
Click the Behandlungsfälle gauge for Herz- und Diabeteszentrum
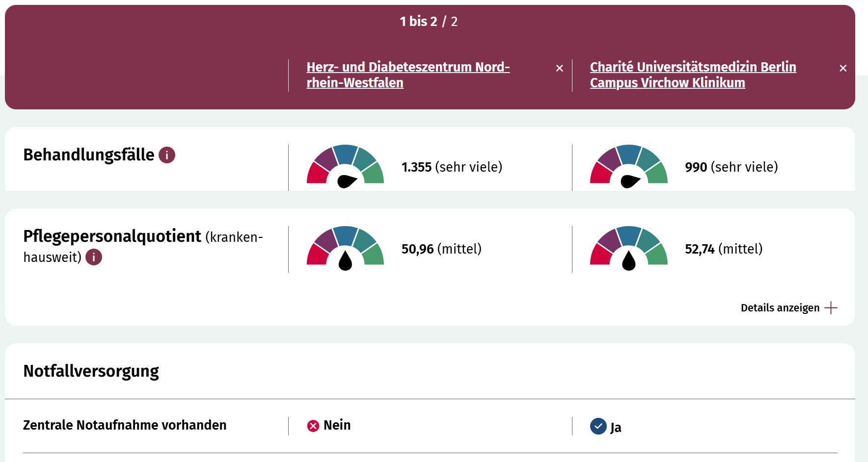point(345,167)
